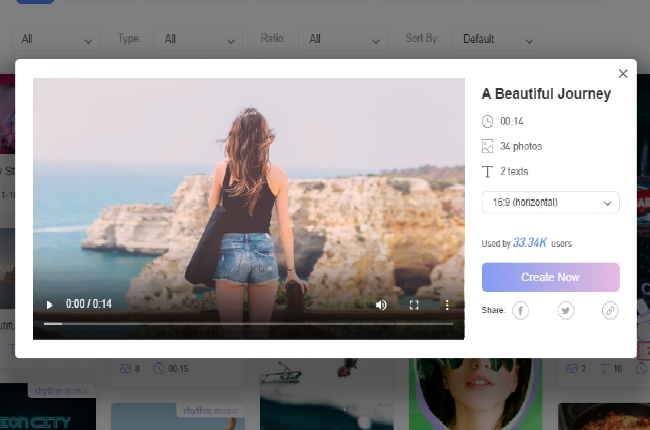This screenshot has width=650, height=430.
Task: Close the template preview dialog
Action: [623, 73]
